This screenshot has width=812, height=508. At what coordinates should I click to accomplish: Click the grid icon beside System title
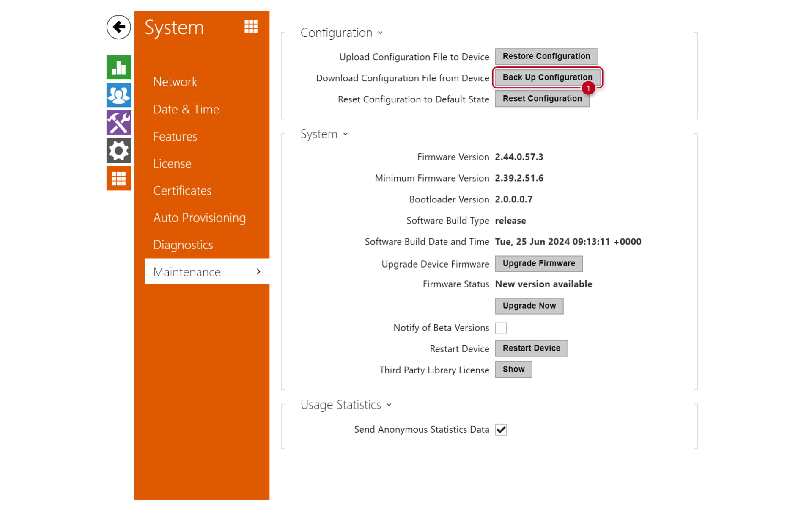click(251, 27)
